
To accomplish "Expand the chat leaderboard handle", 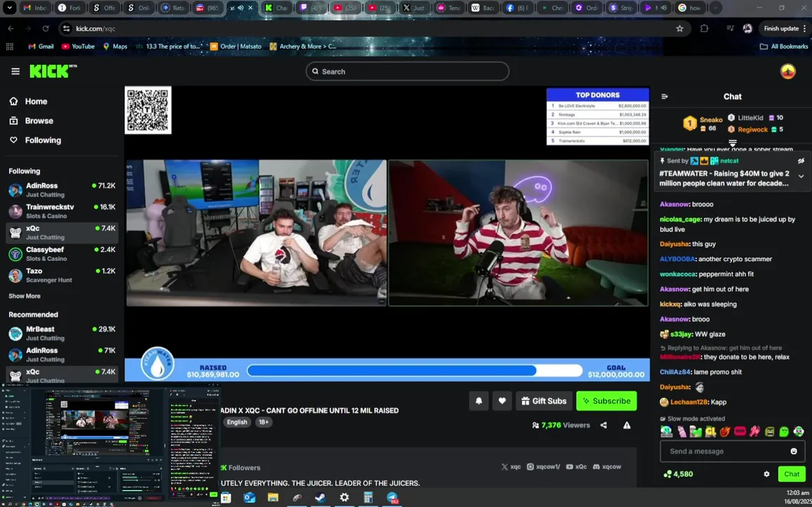I will click(x=732, y=143).
